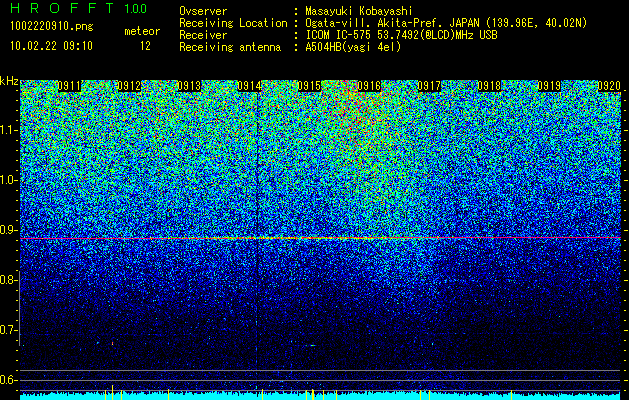The image size is (629, 400).
Task: Select the meteor count value 12
Action: pos(145,46)
